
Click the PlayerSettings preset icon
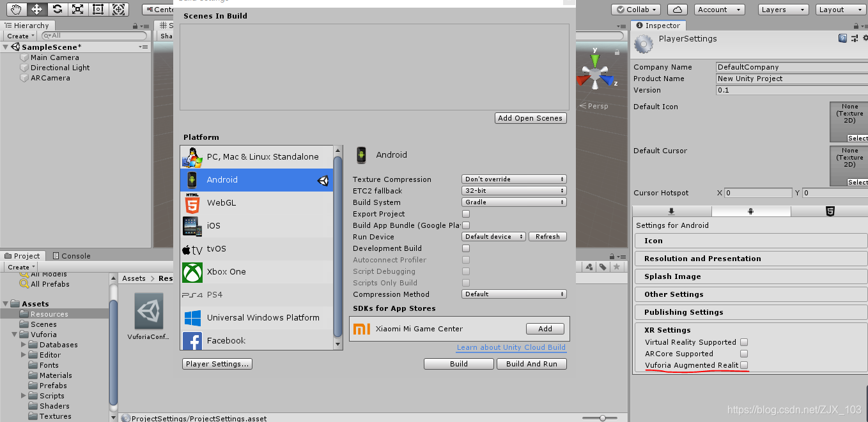pos(853,38)
